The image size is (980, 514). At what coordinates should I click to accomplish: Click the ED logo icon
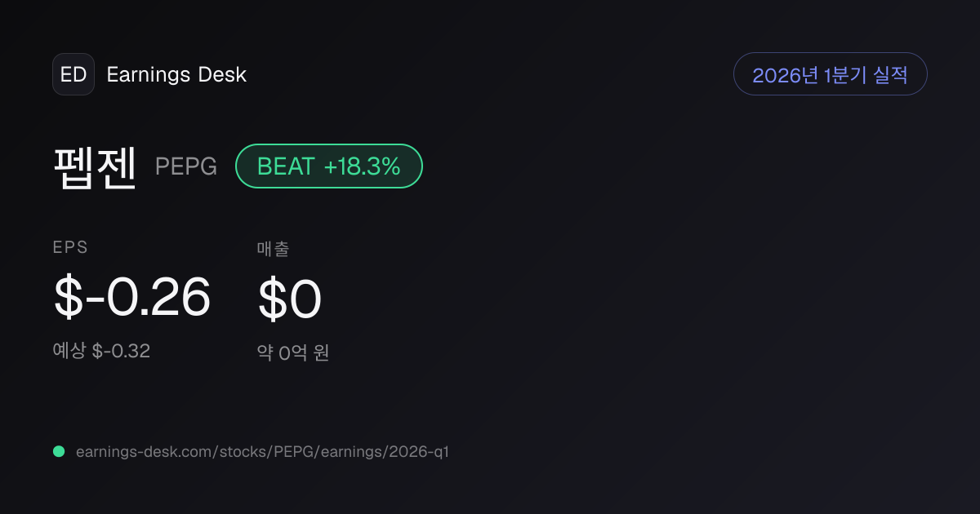click(73, 74)
